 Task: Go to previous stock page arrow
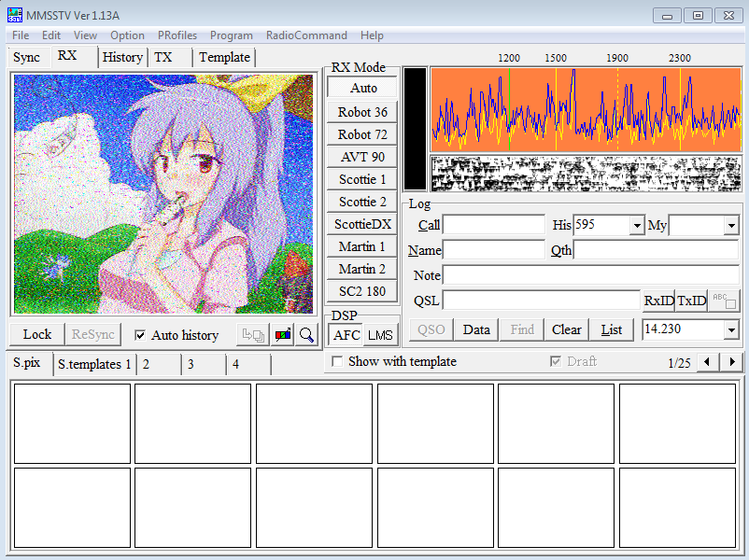(x=707, y=362)
